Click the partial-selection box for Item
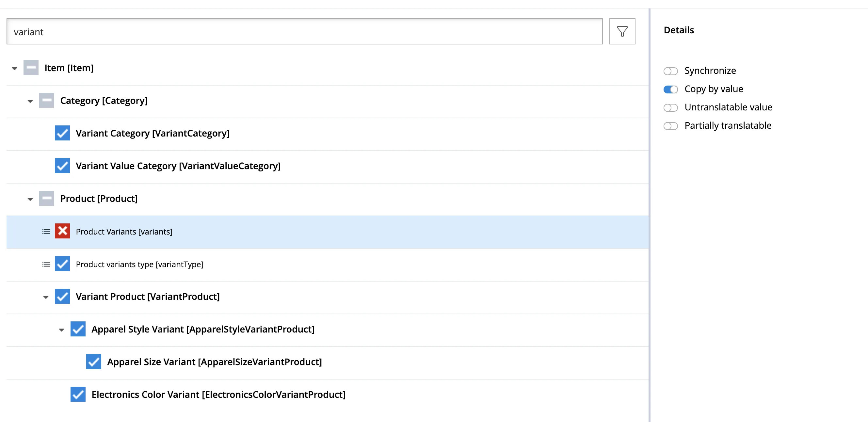This screenshot has width=868, height=422. [31, 68]
